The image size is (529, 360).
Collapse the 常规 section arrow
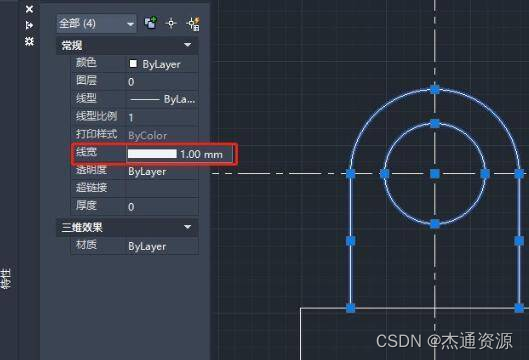pyautogui.click(x=188, y=45)
